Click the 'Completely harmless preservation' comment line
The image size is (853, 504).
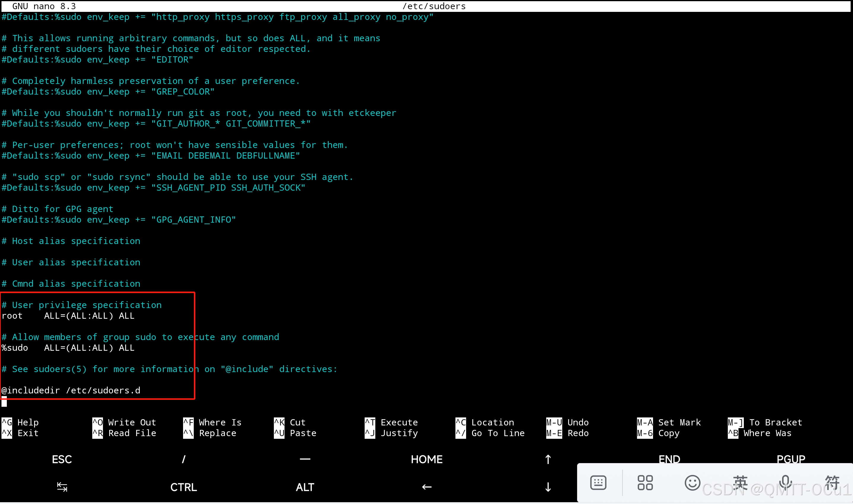click(150, 81)
